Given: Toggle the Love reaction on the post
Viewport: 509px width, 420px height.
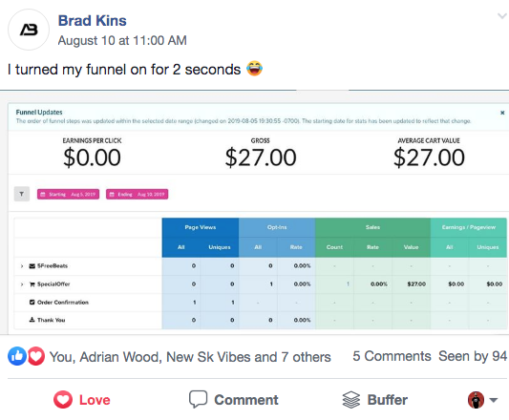Looking at the screenshot, I should click(82, 400).
